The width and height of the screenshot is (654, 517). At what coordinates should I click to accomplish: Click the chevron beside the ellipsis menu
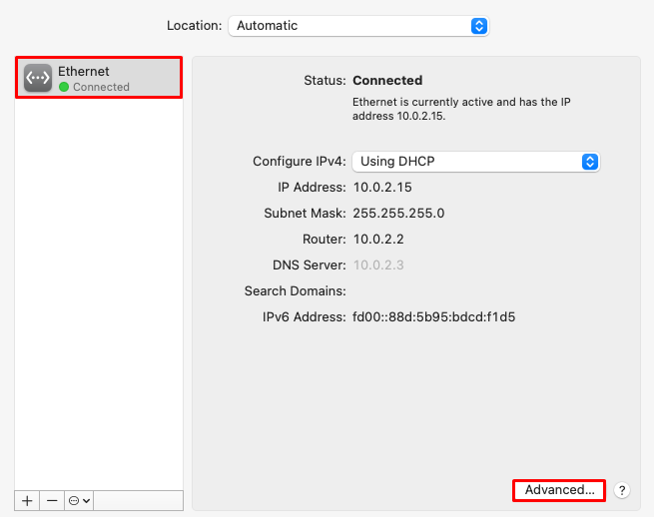point(86,500)
